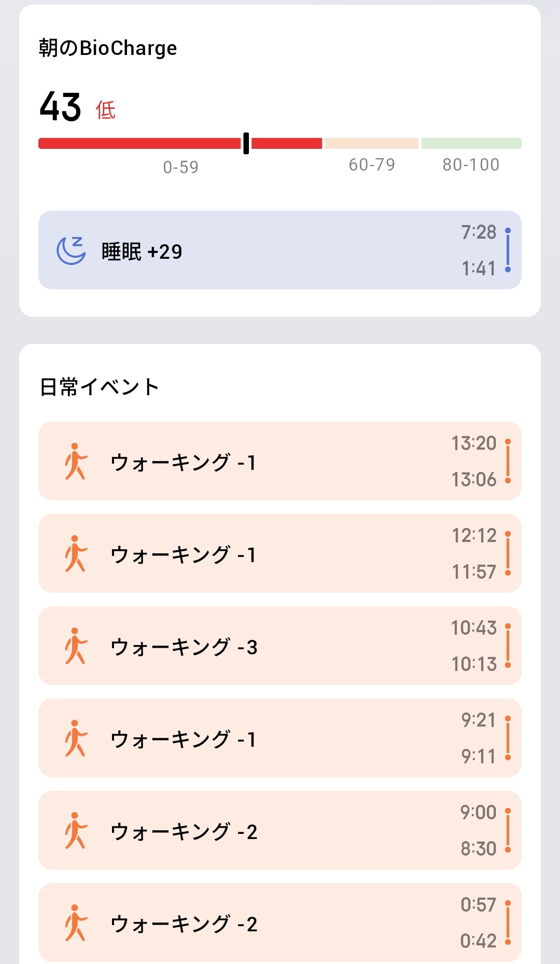560x964 pixels.
Task: Tap the sleep end time 7:28
Action: point(479,232)
